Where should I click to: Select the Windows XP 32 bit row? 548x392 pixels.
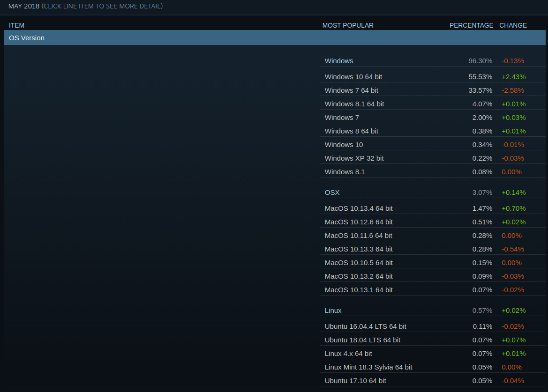[x=433, y=158]
